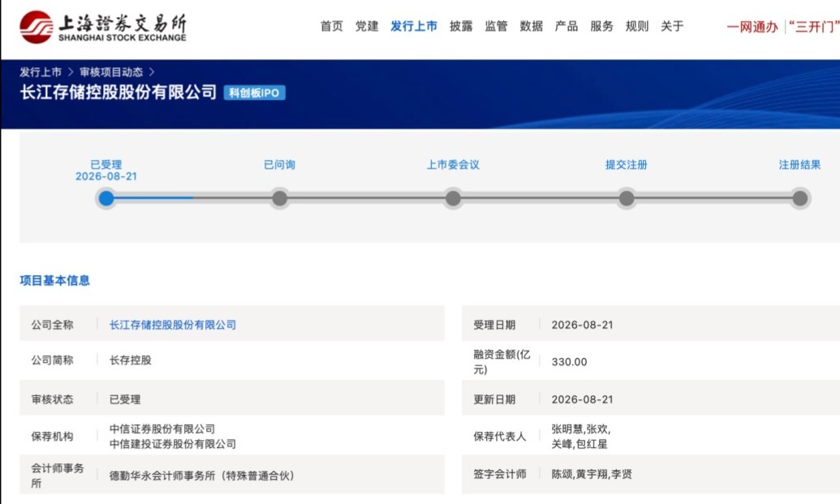The width and height of the screenshot is (840, 504).
Task: Click 德勤华永会计师事务所 accounting firm value
Action: tap(202, 476)
